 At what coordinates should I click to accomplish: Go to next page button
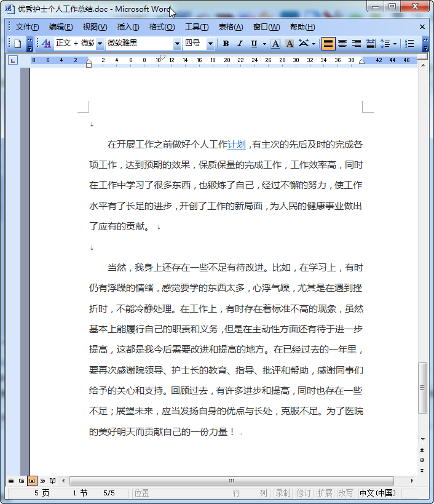point(422,471)
